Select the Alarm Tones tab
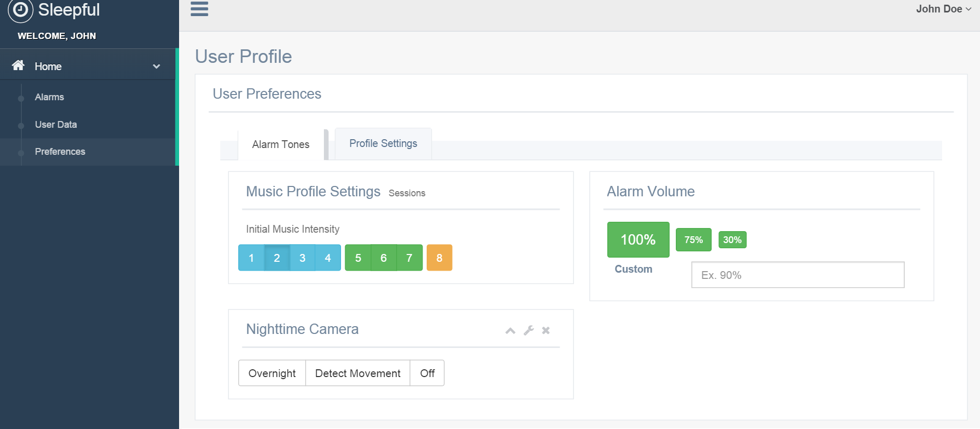Screen dimensions: 980x429 point(280,144)
